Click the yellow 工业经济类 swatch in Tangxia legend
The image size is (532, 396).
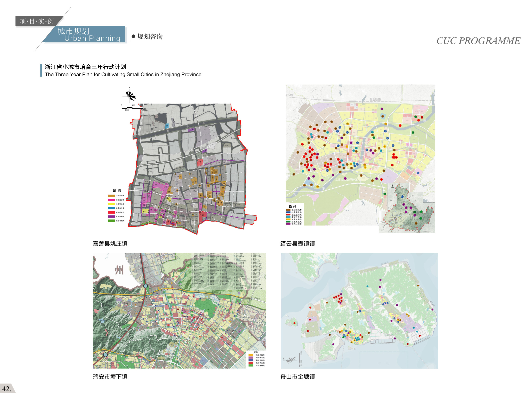coord(251,355)
